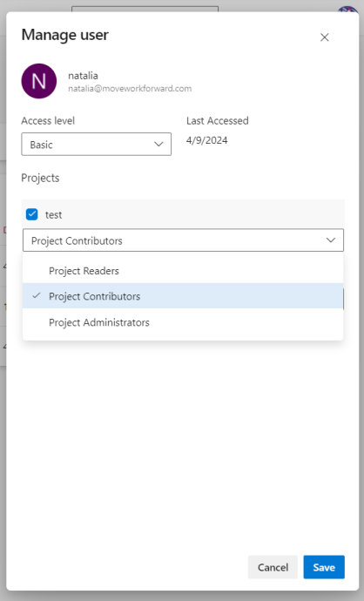Image resolution: width=364 pixels, height=601 pixels.
Task: Collapse the Project Contributors group dropdown
Action: point(183,240)
